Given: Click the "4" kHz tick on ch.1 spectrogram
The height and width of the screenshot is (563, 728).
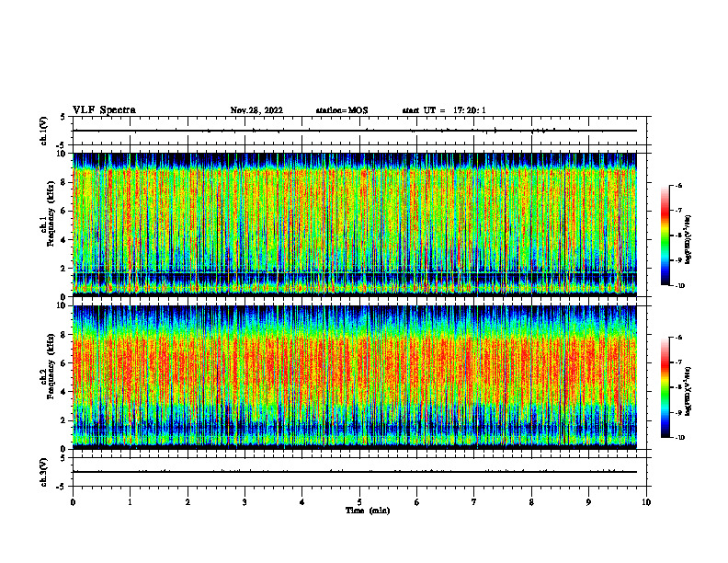Looking at the screenshot, I should [64, 240].
